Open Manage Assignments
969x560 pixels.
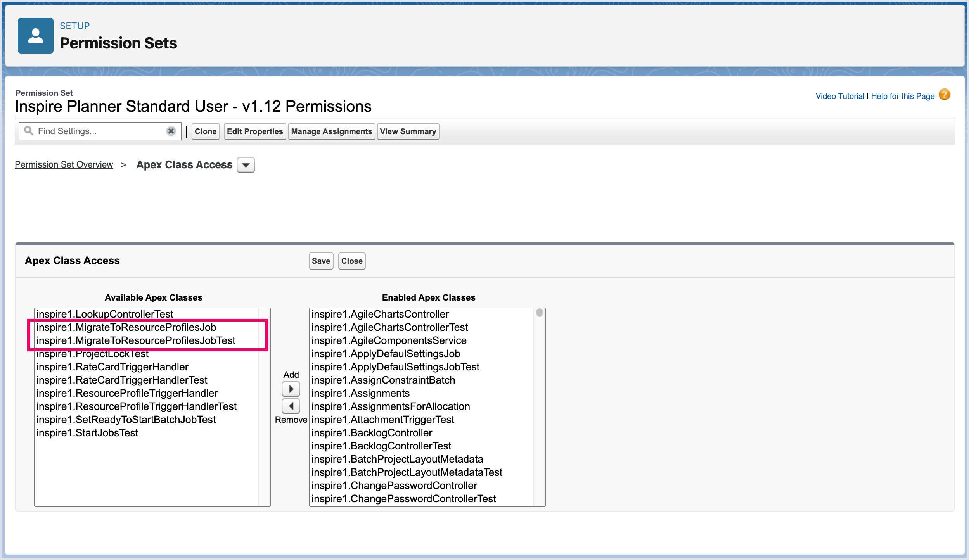click(332, 131)
